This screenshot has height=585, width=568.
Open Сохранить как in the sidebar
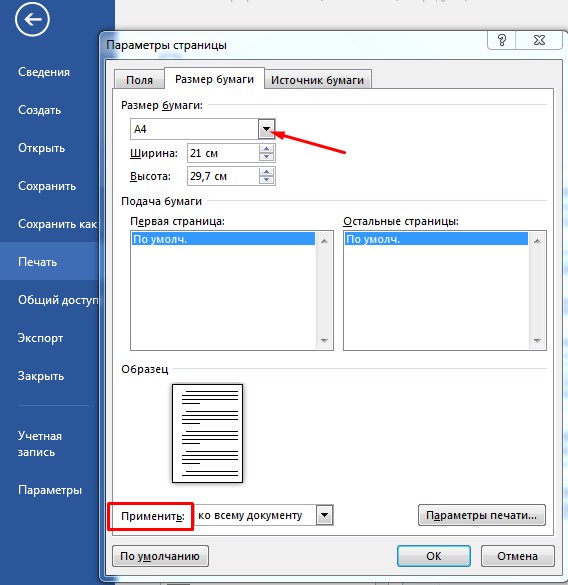point(57,224)
